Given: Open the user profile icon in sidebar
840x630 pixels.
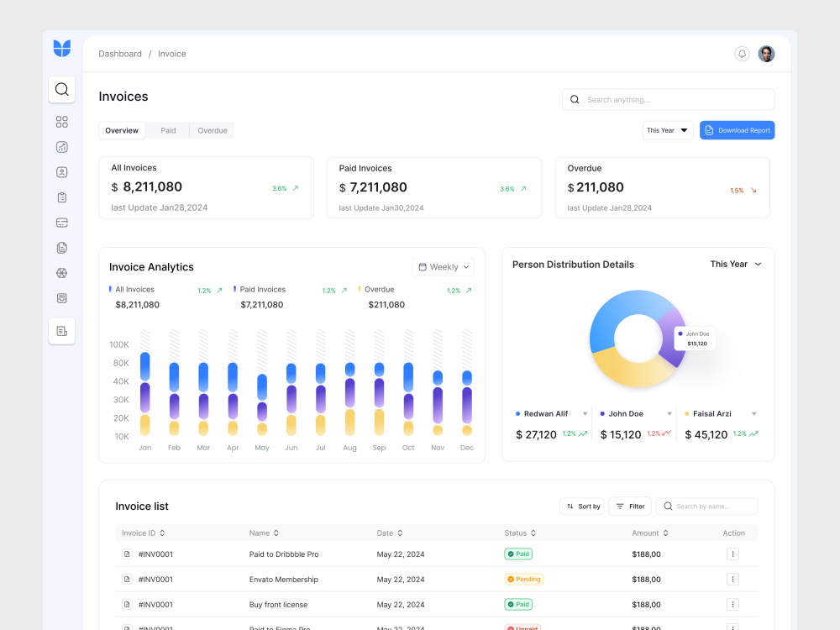Looking at the screenshot, I should [62, 172].
